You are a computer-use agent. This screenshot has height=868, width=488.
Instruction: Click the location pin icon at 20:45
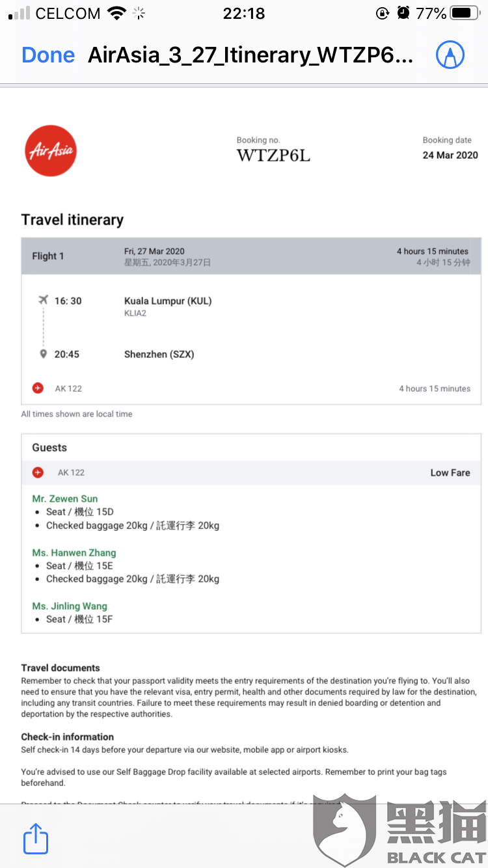pyautogui.click(x=44, y=354)
